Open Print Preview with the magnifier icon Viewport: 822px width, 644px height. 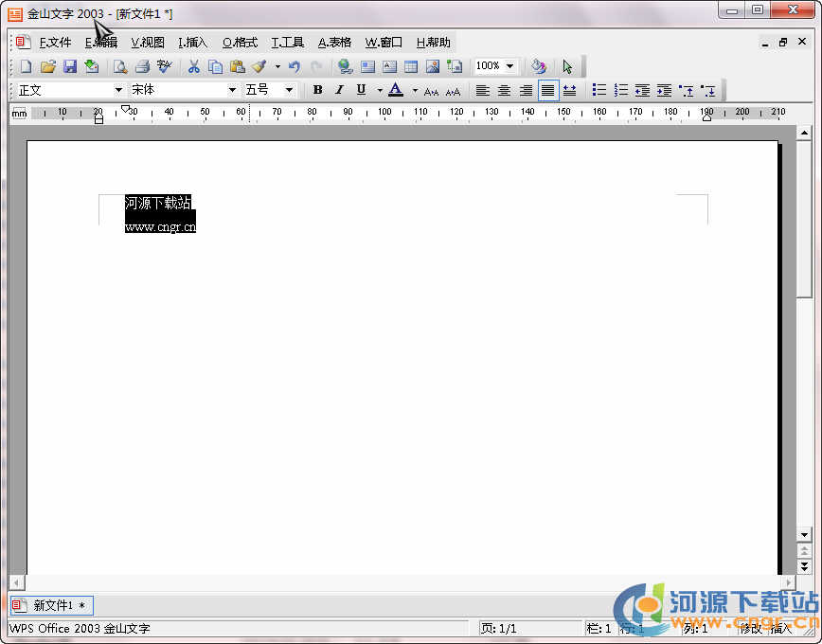pos(120,66)
